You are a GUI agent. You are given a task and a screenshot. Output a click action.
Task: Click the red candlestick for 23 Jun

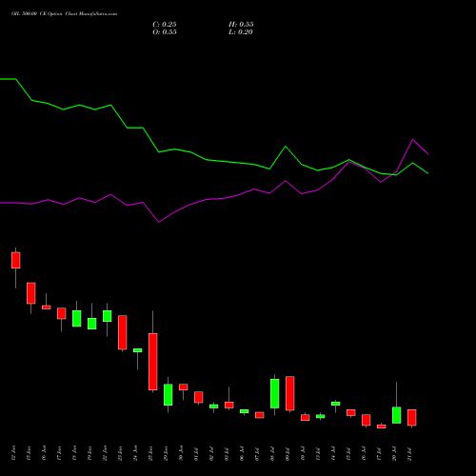(123, 332)
